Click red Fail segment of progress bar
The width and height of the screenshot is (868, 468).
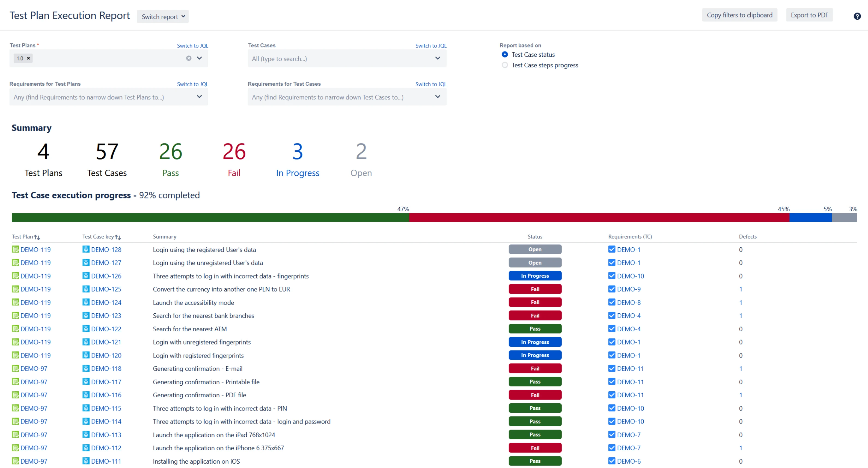[599, 218]
